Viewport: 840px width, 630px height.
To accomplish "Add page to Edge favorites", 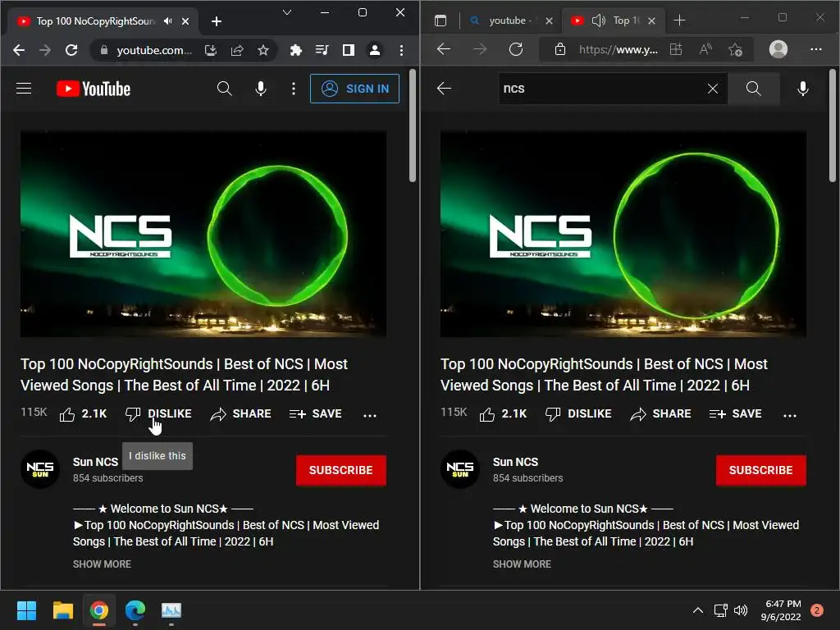I will [736, 49].
